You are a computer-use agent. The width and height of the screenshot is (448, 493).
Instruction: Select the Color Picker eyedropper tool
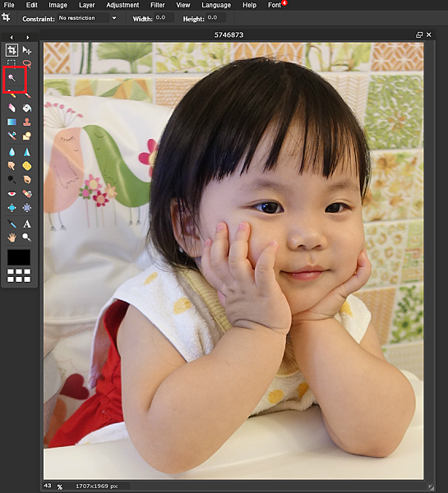point(12,223)
